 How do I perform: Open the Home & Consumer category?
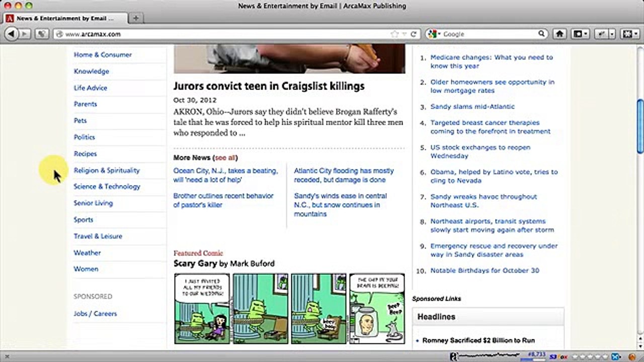coord(103,55)
